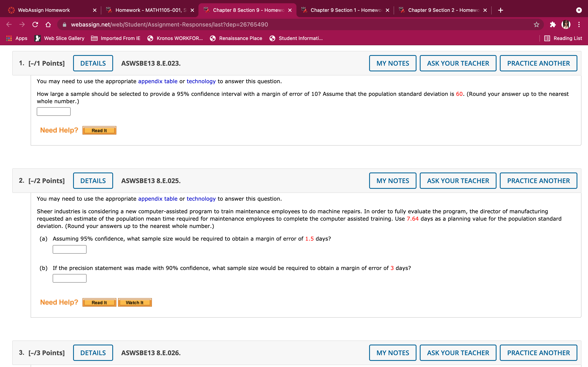Bookmark this page with the star icon

(536, 24)
